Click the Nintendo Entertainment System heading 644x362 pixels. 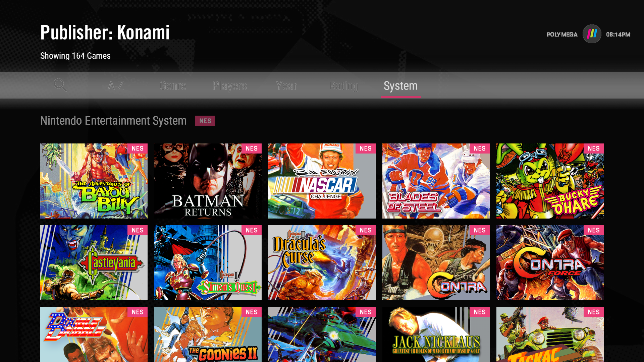tap(113, 121)
